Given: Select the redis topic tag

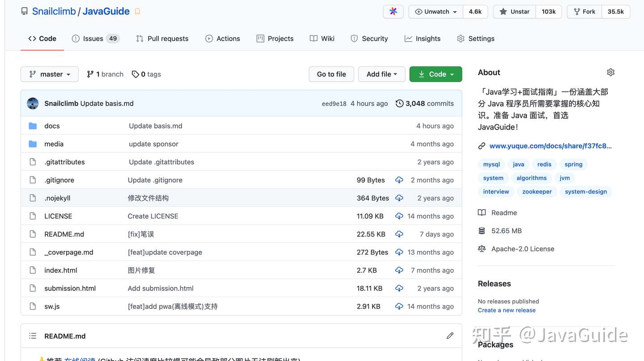Looking at the screenshot, I should tap(544, 164).
